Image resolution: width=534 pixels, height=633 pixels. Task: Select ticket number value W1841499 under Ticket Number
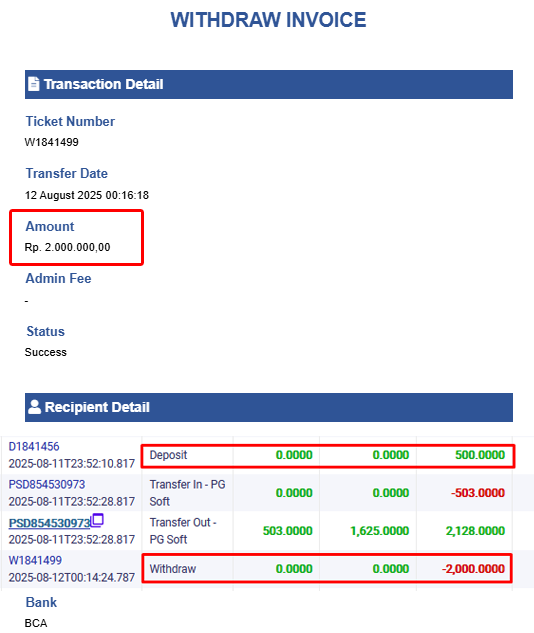point(52,142)
